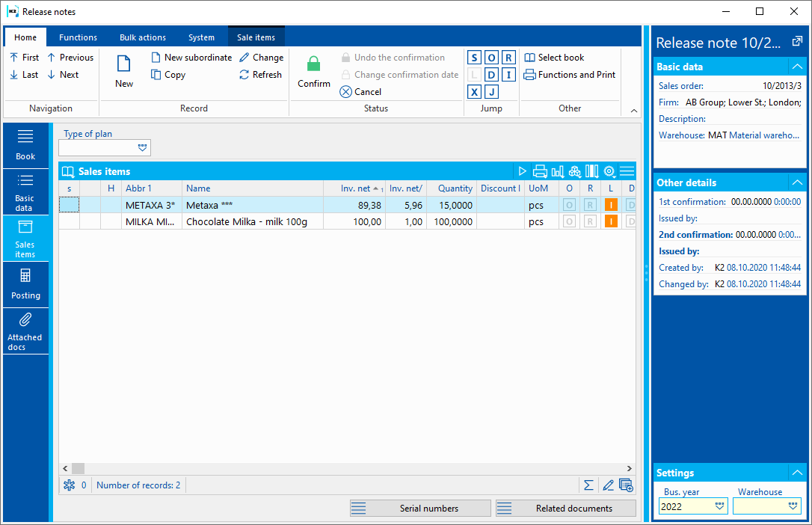The height and width of the screenshot is (525, 812).
Task: Open the chart icon in Sales items header
Action: (557, 171)
